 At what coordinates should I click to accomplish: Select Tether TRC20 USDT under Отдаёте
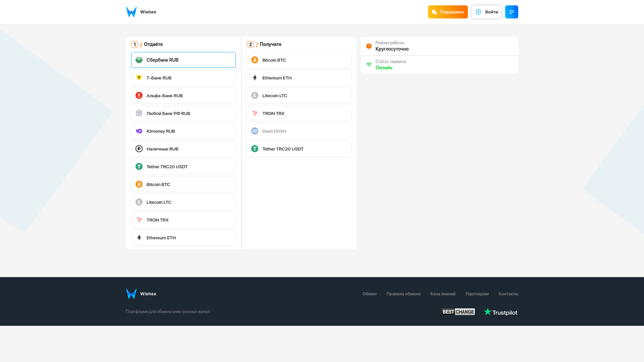pos(183,167)
